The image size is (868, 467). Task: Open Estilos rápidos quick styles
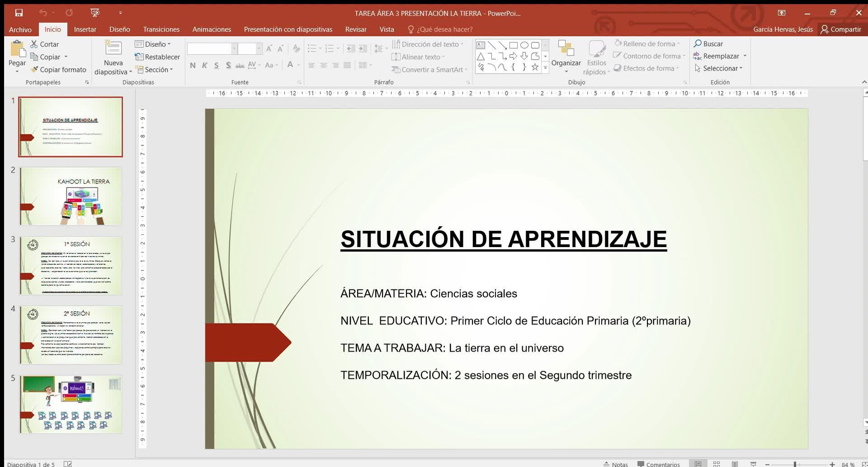click(x=596, y=57)
